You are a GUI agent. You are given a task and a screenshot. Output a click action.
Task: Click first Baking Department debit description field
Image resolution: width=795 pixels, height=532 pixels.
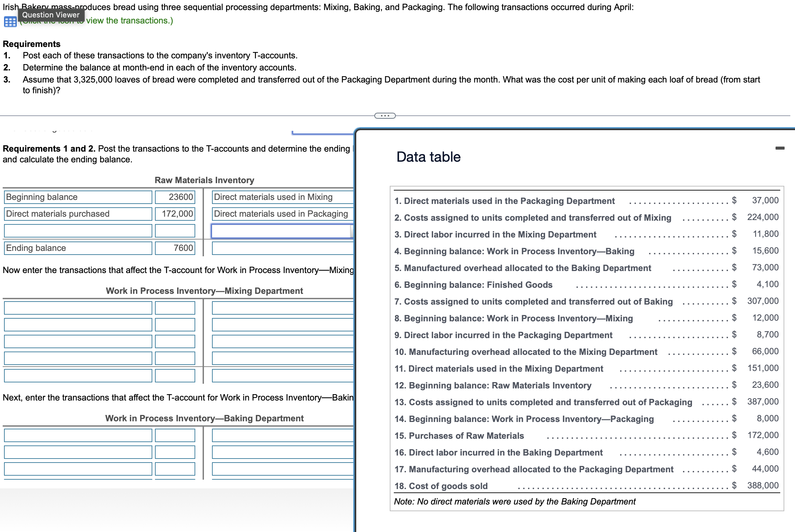point(78,435)
